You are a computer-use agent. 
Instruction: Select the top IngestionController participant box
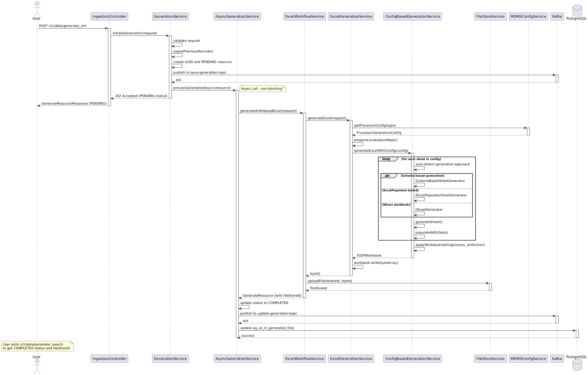(109, 16)
